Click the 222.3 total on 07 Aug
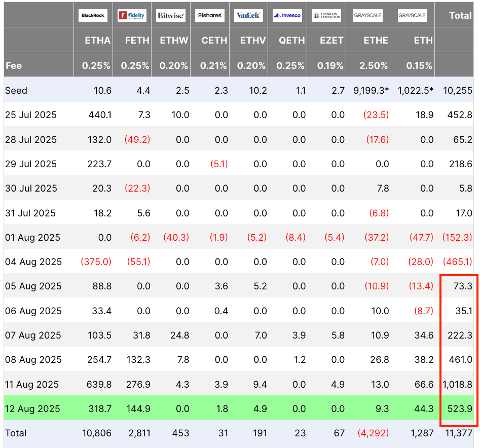This screenshot has height=448, width=480. click(460, 335)
